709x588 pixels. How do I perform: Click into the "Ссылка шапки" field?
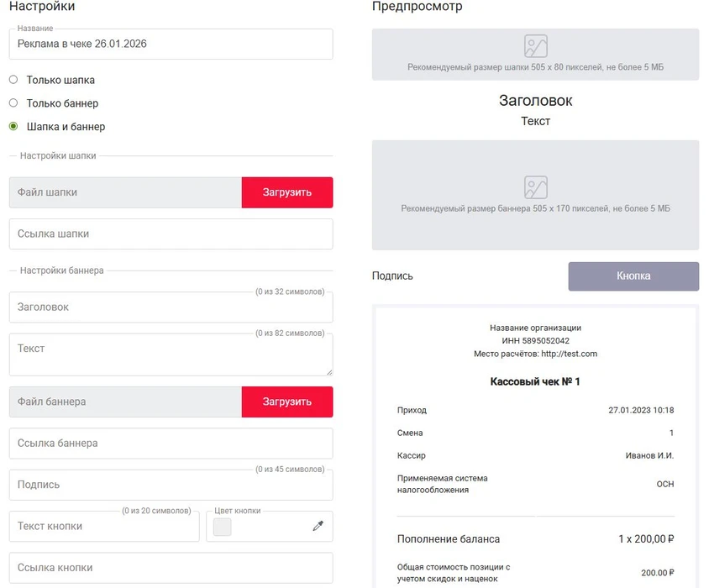click(171, 234)
